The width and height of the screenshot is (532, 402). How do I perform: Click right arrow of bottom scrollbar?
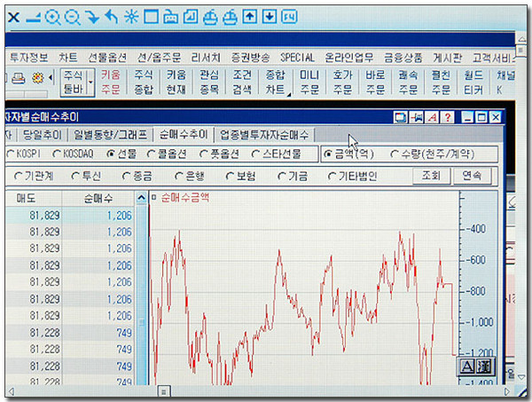pyautogui.click(x=507, y=392)
